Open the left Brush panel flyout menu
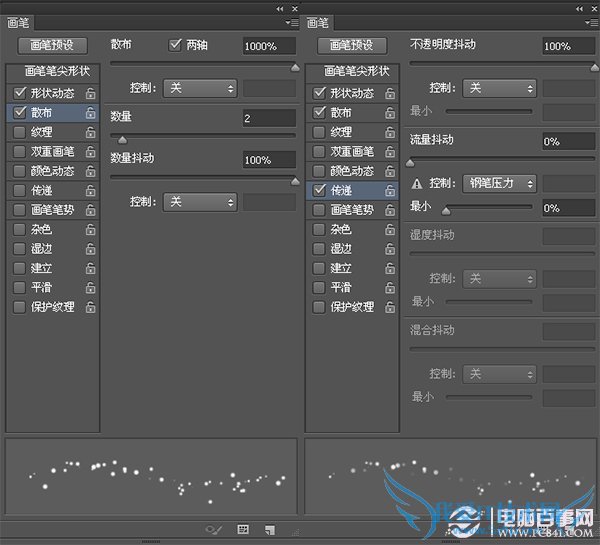 [290, 21]
